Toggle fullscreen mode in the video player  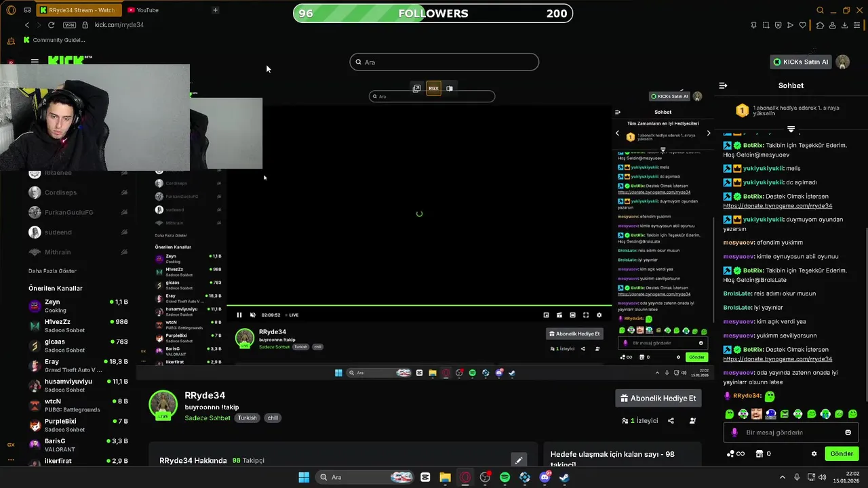coord(586,314)
